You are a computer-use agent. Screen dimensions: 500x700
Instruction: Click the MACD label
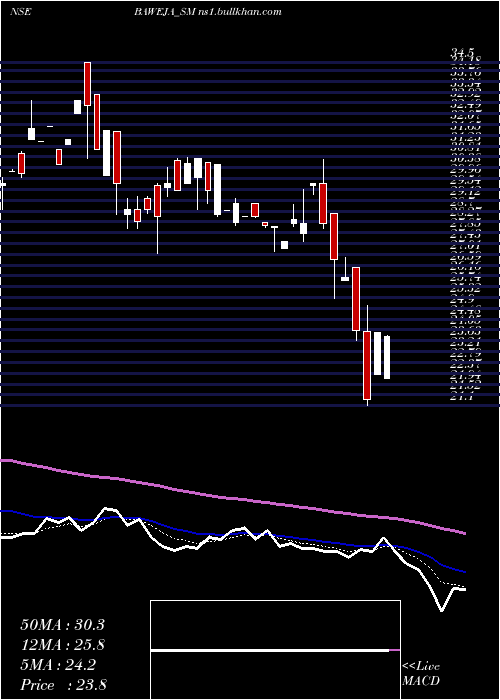[x=421, y=681]
